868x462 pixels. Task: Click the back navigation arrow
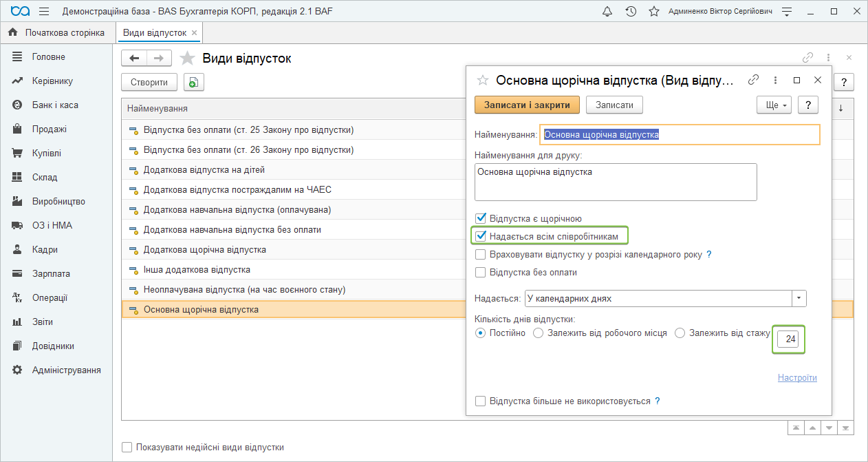click(134, 59)
